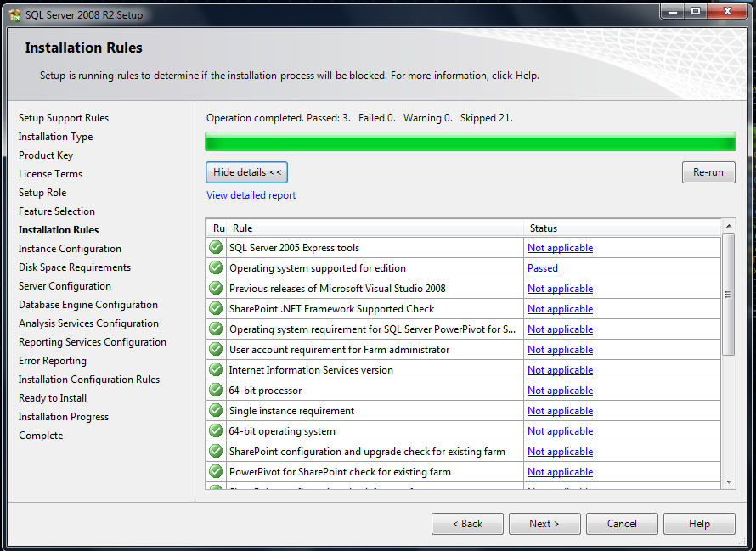Sort by the Status column header

click(x=623, y=228)
